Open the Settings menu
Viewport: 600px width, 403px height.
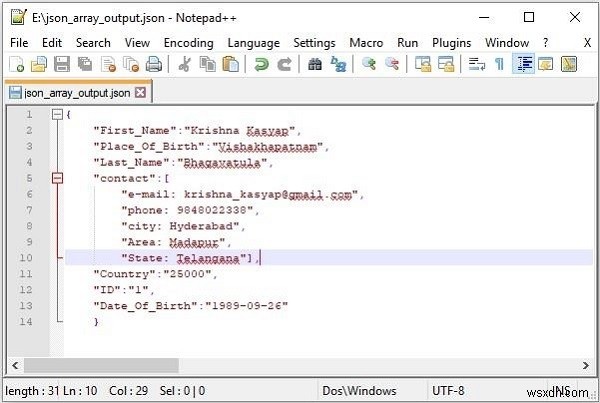pyautogui.click(x=314, y=43)
